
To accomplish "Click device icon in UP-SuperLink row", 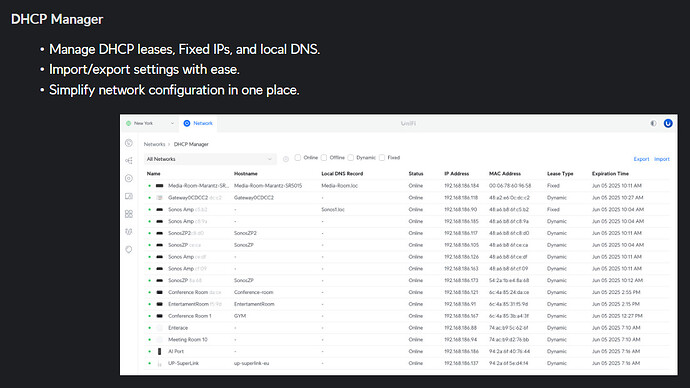I will pos(159,363).
